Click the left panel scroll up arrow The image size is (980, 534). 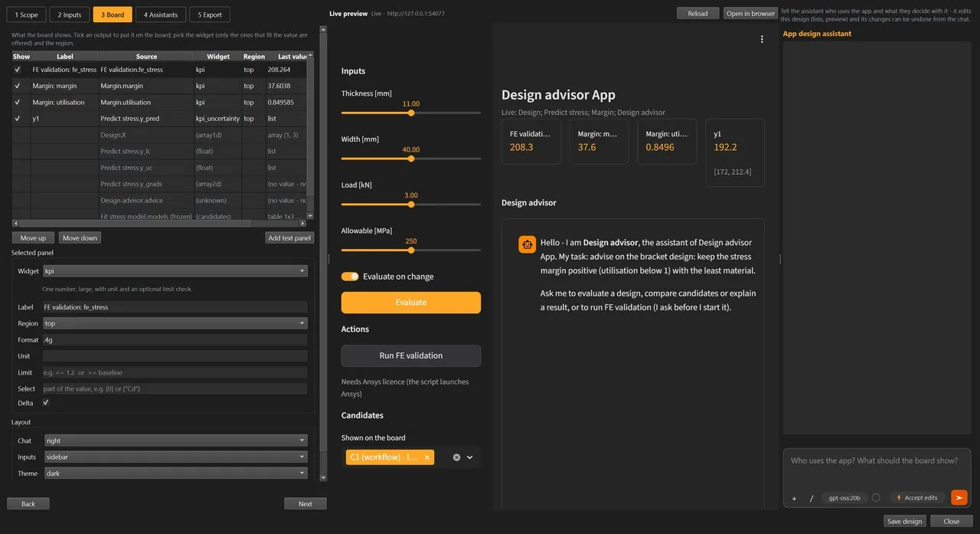[323, 29]
